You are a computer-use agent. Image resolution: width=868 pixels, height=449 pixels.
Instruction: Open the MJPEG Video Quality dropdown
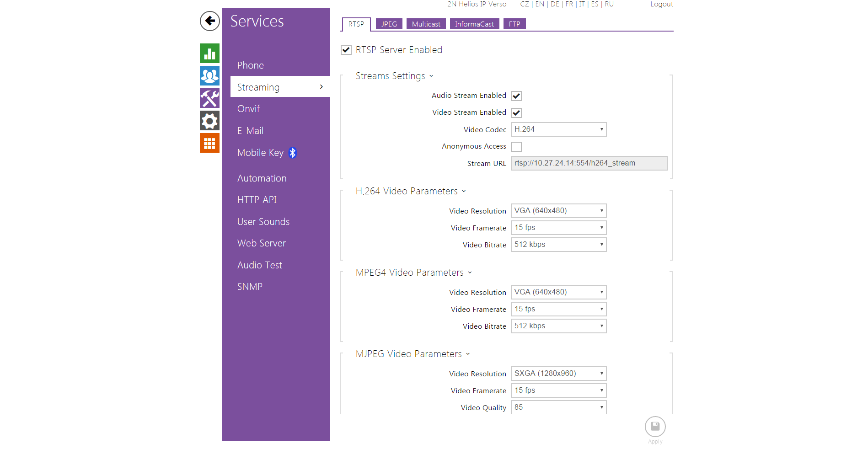pos(558,407)
